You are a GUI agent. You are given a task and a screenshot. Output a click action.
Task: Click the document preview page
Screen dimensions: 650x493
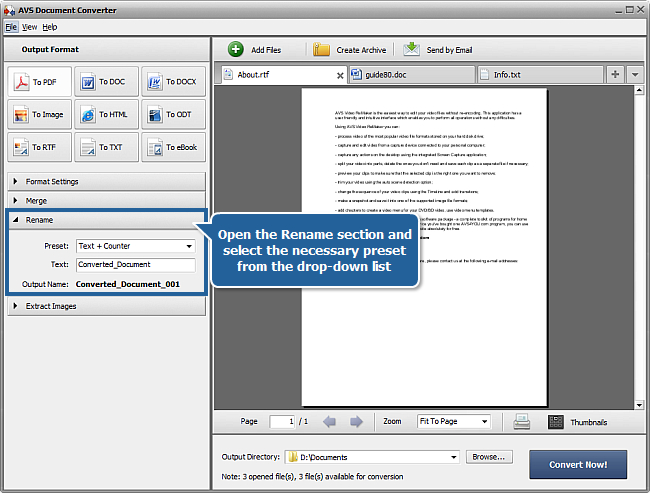pyautogui.click(x=424, y=247)
